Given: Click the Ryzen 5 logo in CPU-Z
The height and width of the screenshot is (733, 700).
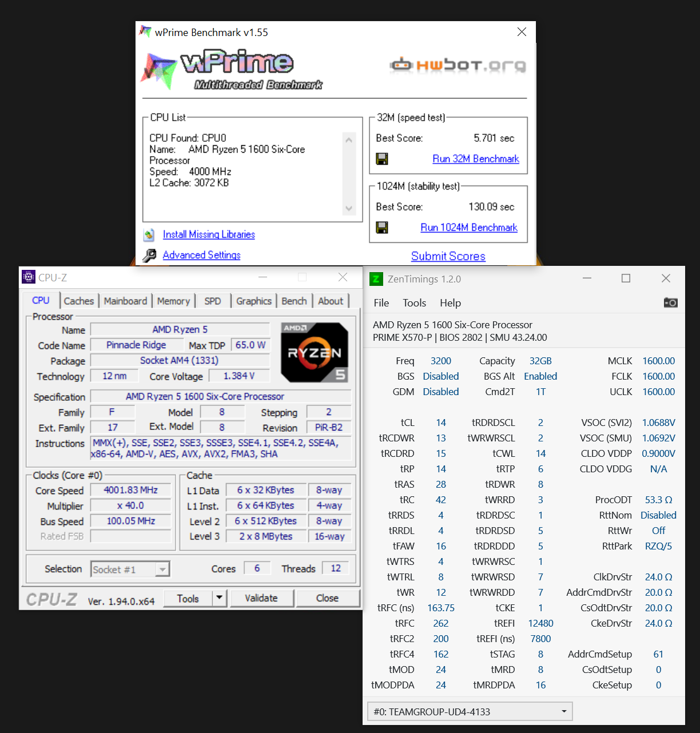Looking at the screenshot, I should 315,352.
